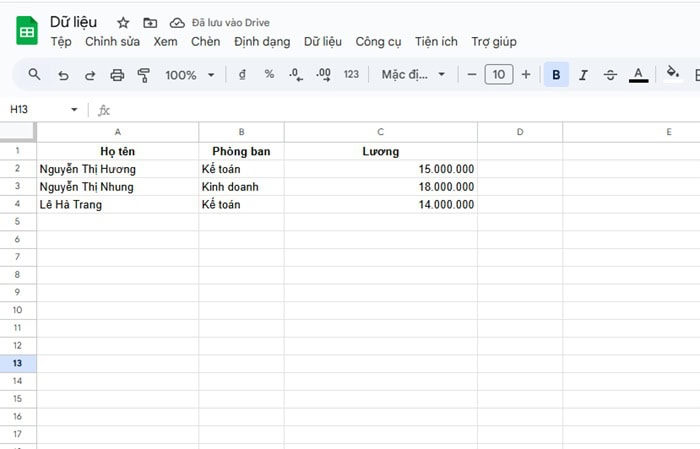The height and width of the screenshot is (449, 700).
Task: Open the Định dạng menu
Action: (x=262, y=42)
